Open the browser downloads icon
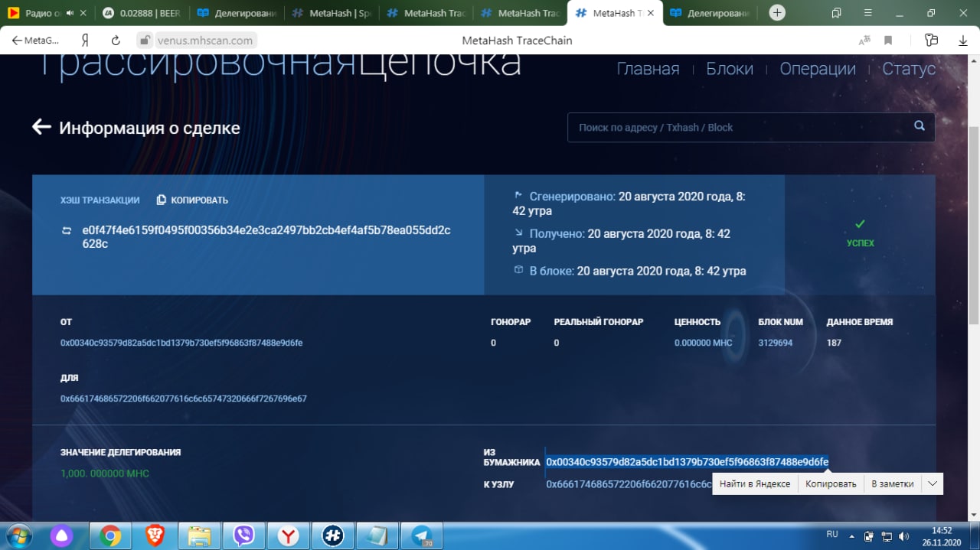 click(963, 41)
